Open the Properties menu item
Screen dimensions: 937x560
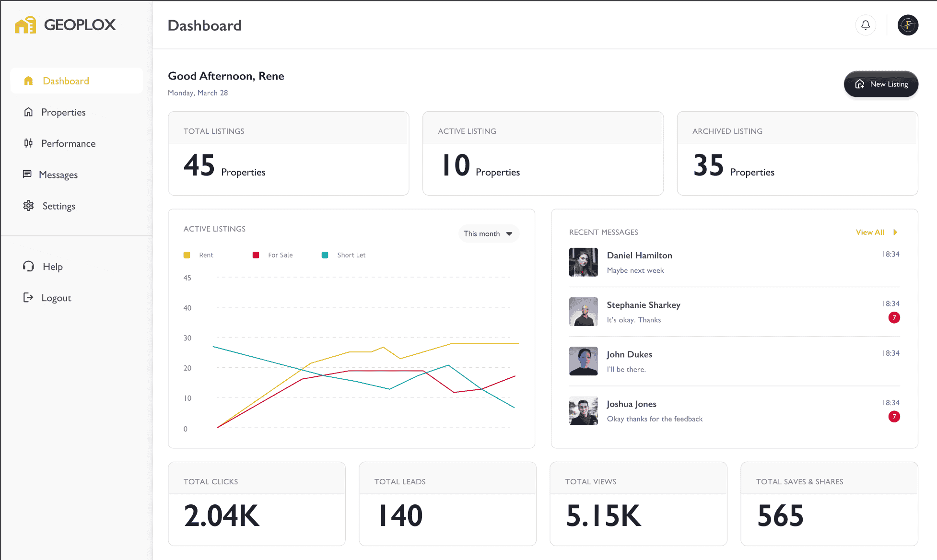tap(77, 112)
